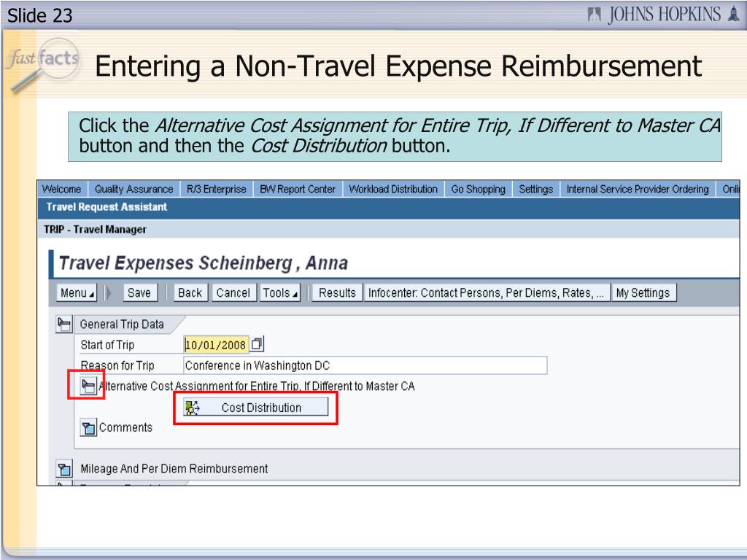Open the Start of Trip date picker icon
The width and height of the screenshot is (747, 560).
pyautogui.click(x=258, y=344)
